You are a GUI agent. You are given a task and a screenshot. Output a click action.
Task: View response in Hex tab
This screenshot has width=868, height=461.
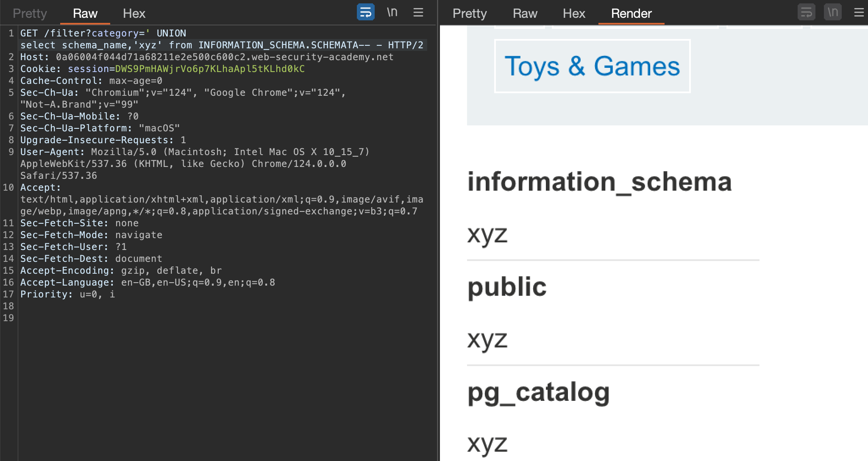click(x=573, y=14)
